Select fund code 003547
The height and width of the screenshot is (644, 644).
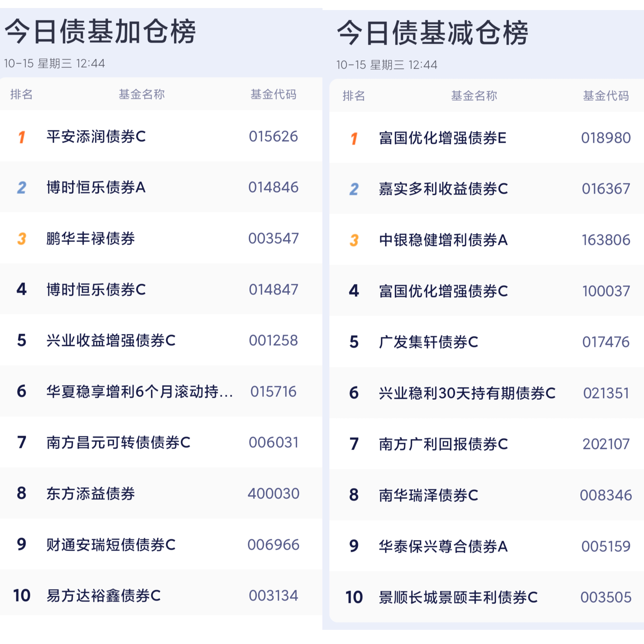coord(273,239)
